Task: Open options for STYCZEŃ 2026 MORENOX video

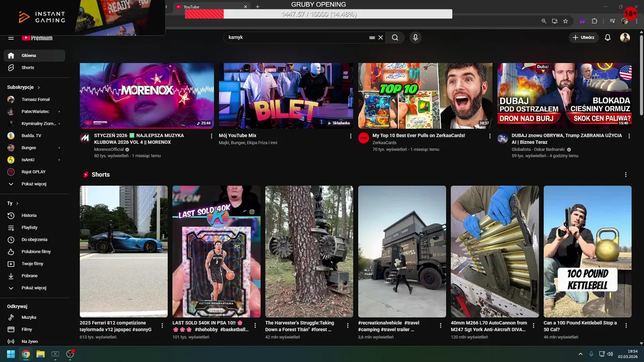Action: (x=211, y=136)
